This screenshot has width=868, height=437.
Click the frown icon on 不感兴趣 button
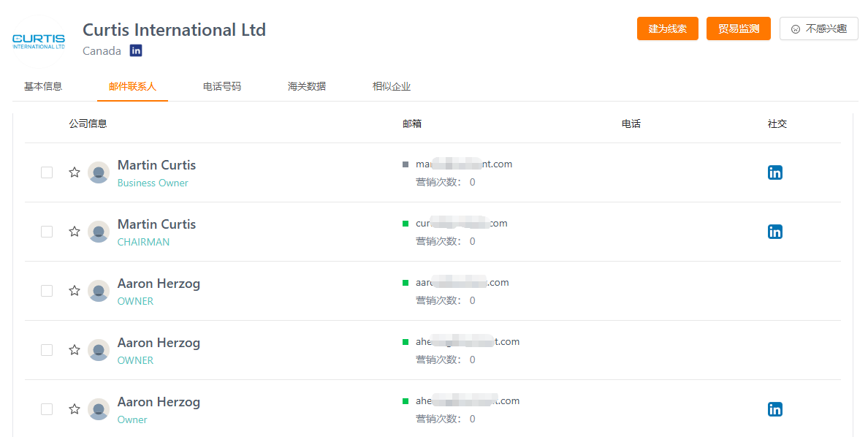click(x=796, y=28)
